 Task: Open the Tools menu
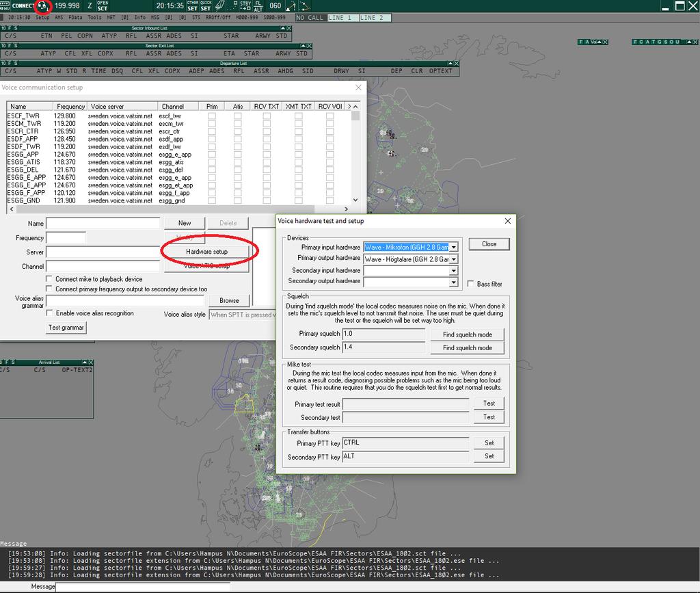(94, 17)
